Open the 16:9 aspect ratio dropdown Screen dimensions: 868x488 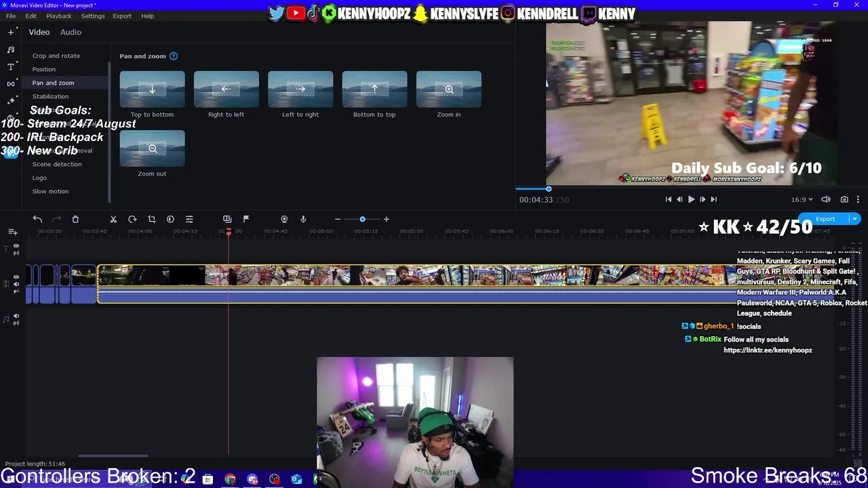click(x=802, y=199)
